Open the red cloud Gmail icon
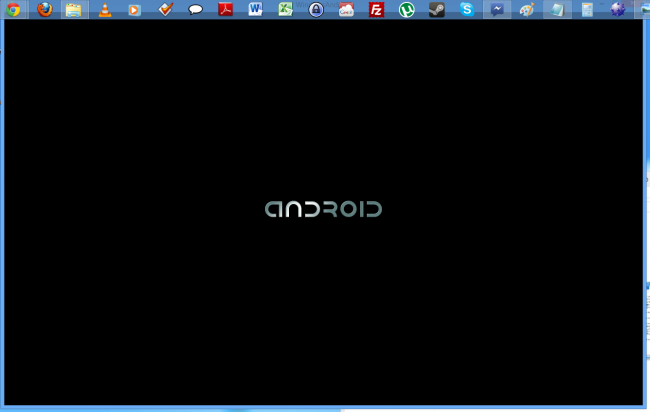Screen dimensions: 650x412 coord(346,10)
